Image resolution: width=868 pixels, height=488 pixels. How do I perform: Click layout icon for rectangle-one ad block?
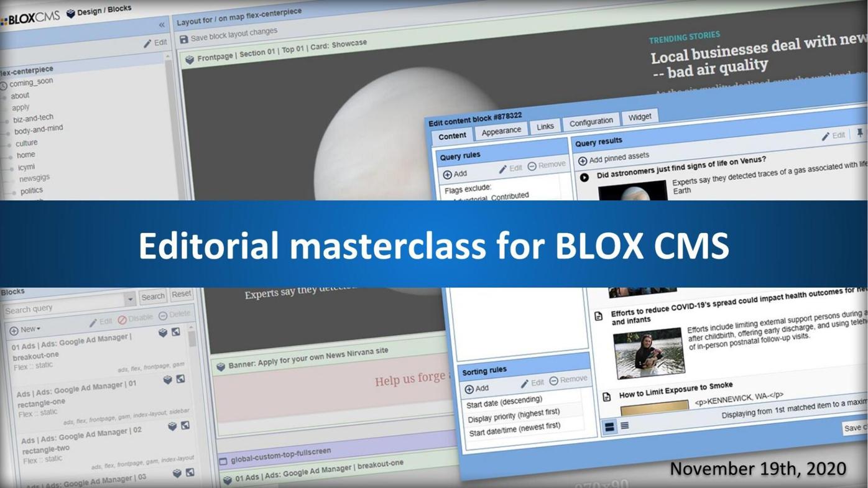[x=180, y=379]
